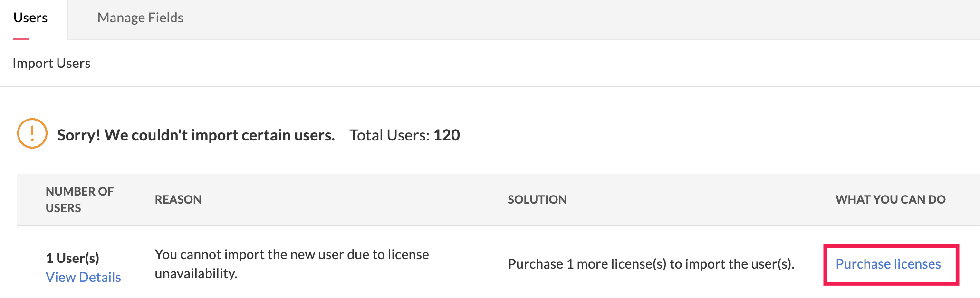Click the "Purchase 1 more license(s)" solution text
980x298 pixels.
point(651,264)
